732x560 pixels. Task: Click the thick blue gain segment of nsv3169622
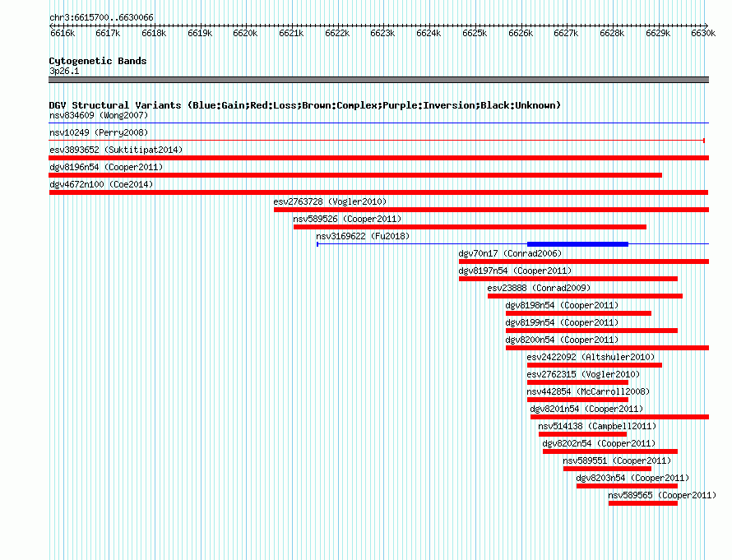click(x=577, y=244)
